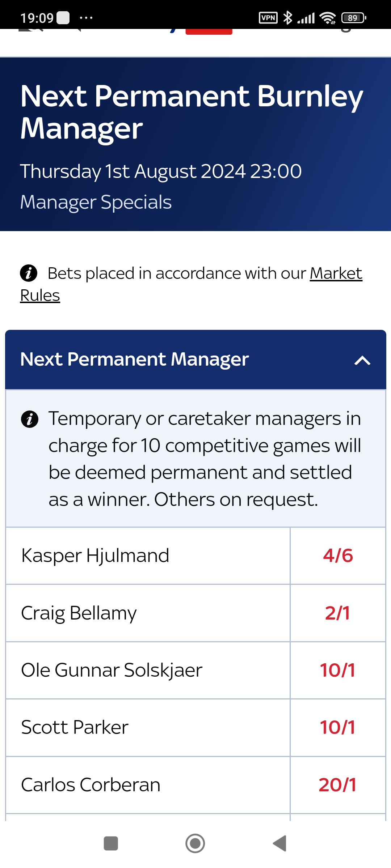Bet on Carlos Corberan at 20/1
The height and width of the screenshot is (868, 391).
pyautogui.click(x=337, y=785)
